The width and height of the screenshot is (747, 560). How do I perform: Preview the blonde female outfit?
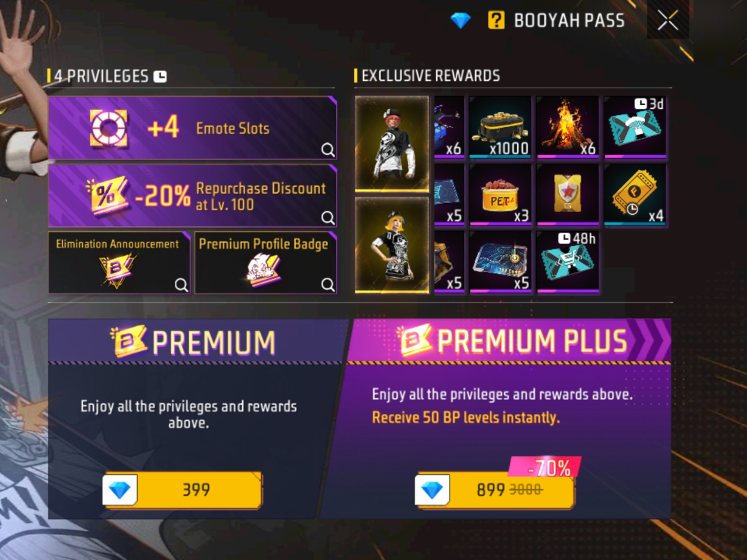point(392,245)
